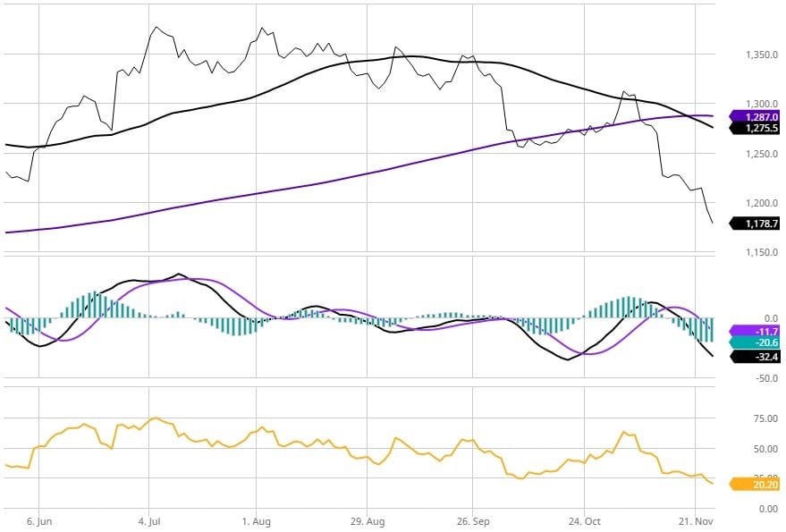
Task: Click the 1. Aug date label
Action: click(x=256, y=519)
